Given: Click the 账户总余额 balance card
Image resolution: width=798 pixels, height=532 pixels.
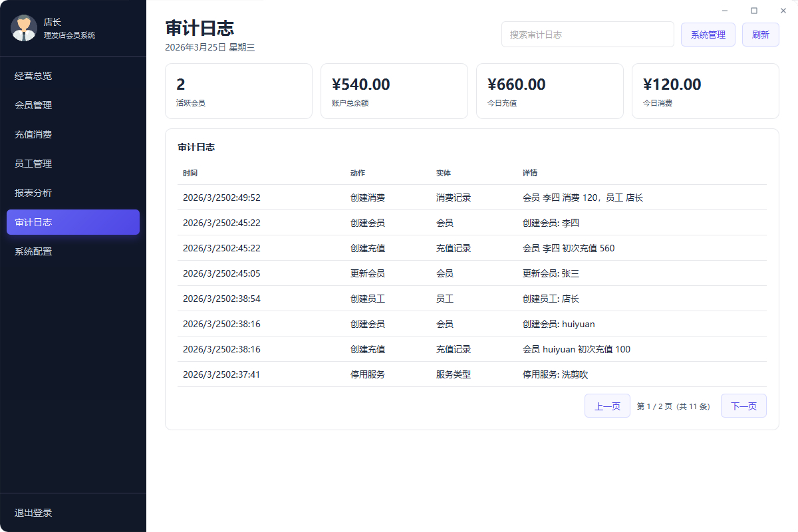Looking at the screenshot, I should (394, 91).
